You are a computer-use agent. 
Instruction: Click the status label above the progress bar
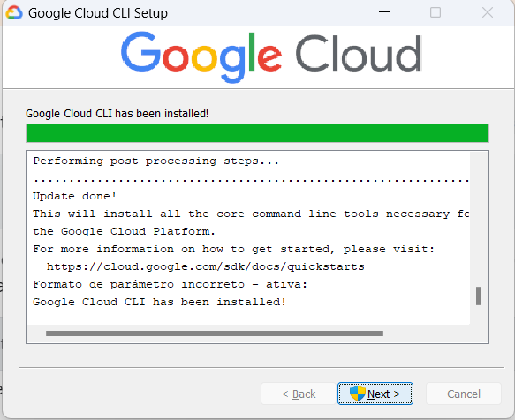tap(117, 114)
